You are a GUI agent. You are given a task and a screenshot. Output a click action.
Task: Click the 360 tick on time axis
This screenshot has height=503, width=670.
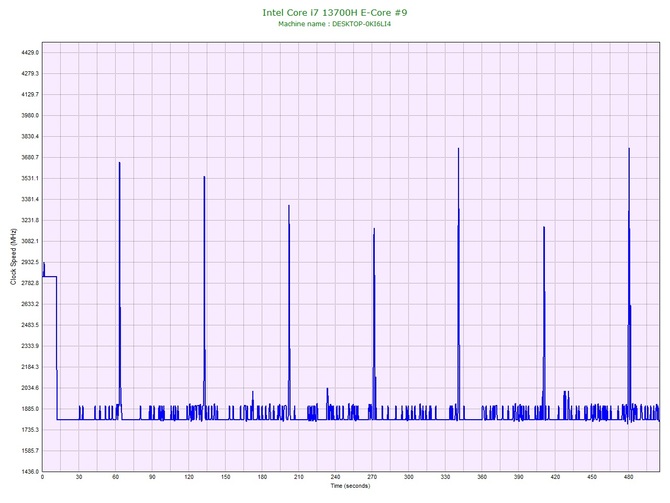point(482,477)
